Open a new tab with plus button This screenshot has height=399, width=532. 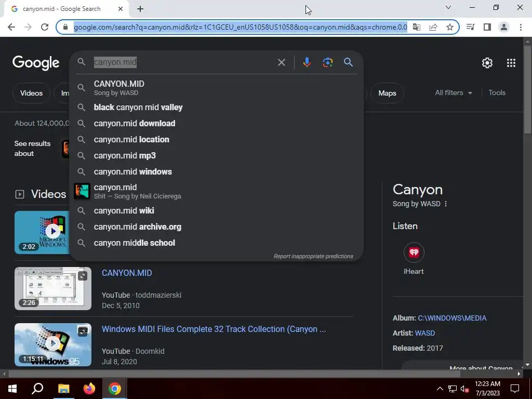pyautogui.click(x=140, y=9)
